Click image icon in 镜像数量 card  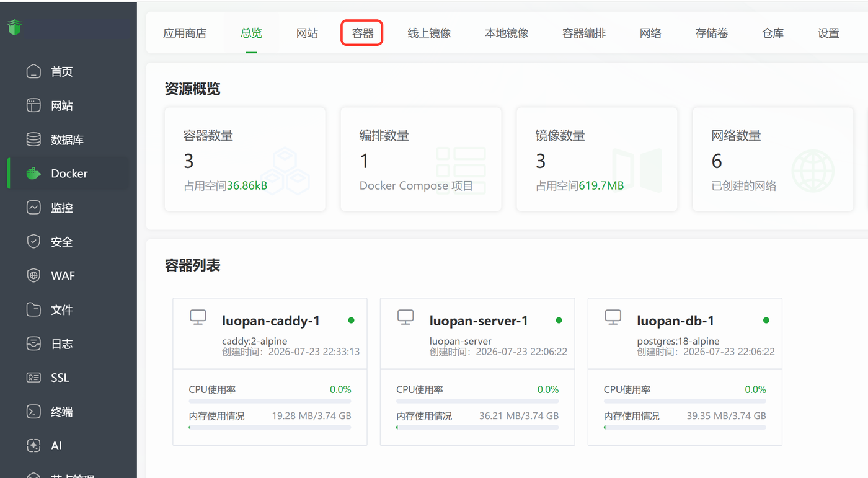coord(637,170)
